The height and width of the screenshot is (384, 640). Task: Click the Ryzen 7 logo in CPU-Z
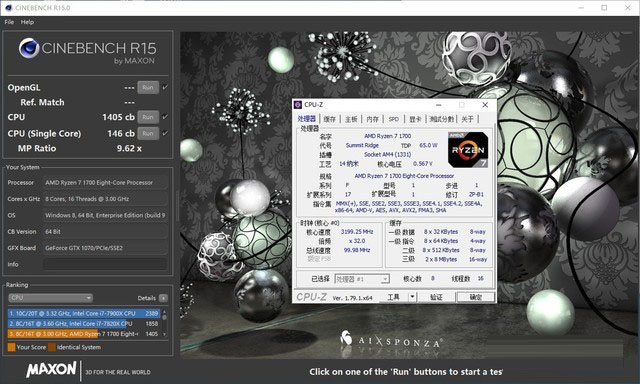tap(468, 150)
